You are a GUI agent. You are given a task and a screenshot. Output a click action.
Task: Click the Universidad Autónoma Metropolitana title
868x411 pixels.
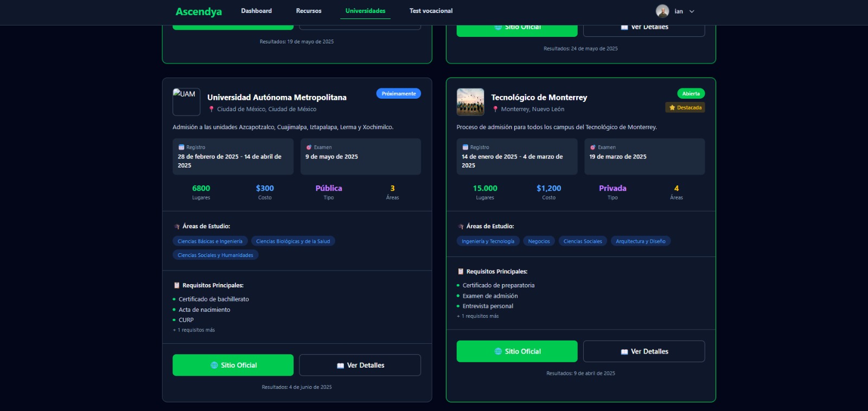click(277, 98)
